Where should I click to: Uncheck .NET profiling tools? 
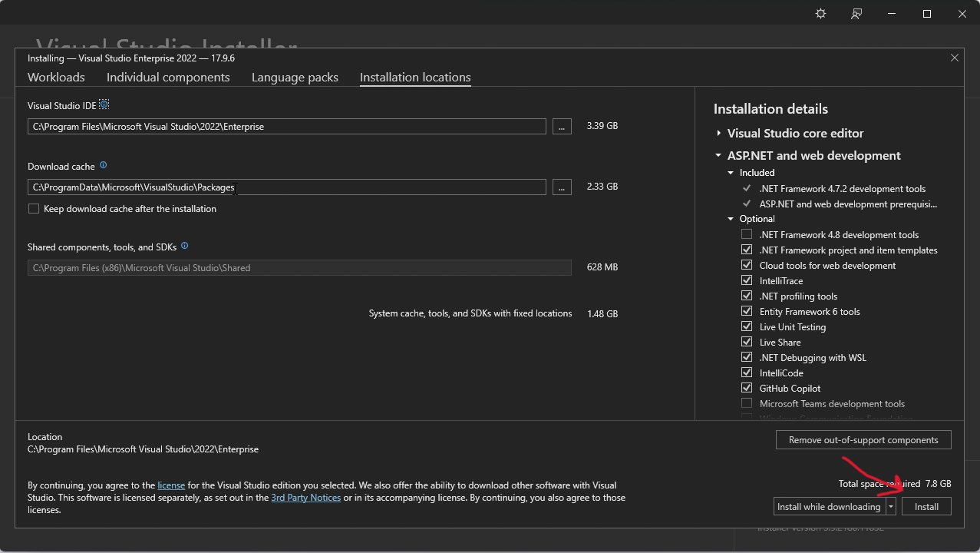(x=747, y=296)
